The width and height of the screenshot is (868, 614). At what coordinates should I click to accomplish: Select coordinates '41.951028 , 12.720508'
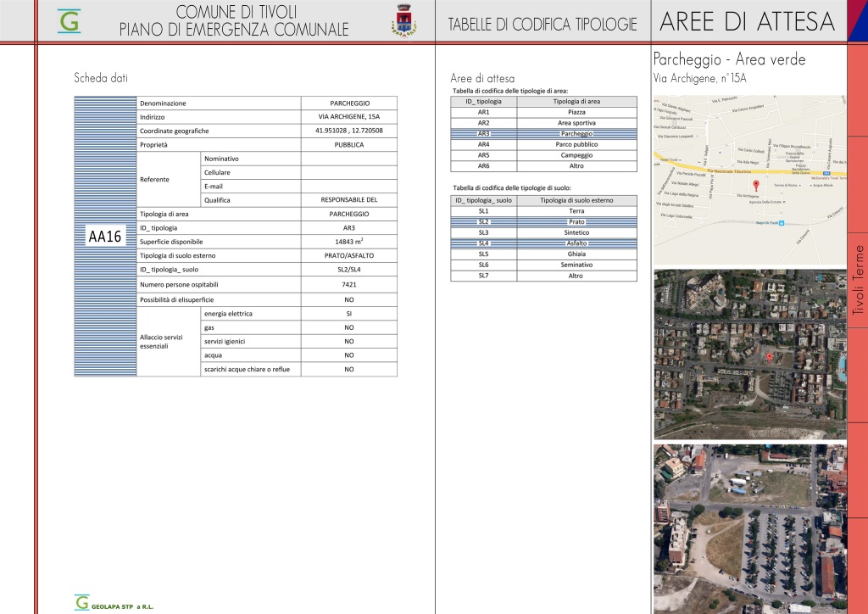point(349,131)
